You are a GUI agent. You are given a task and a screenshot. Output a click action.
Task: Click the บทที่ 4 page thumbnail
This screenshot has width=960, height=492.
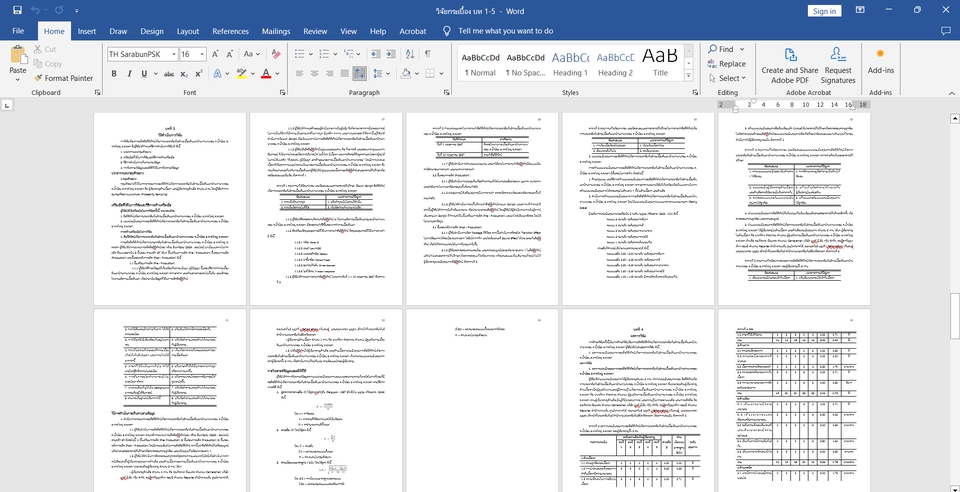(x=639, y=400)
